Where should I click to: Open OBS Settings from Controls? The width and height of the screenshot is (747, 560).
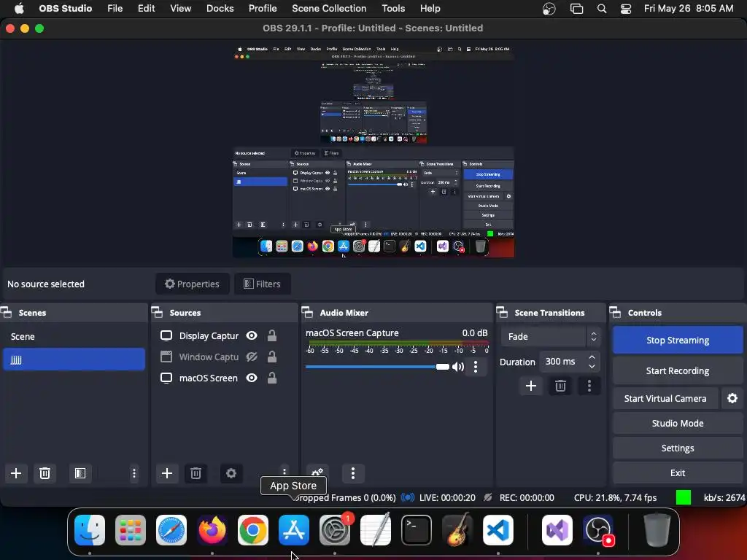678,448
